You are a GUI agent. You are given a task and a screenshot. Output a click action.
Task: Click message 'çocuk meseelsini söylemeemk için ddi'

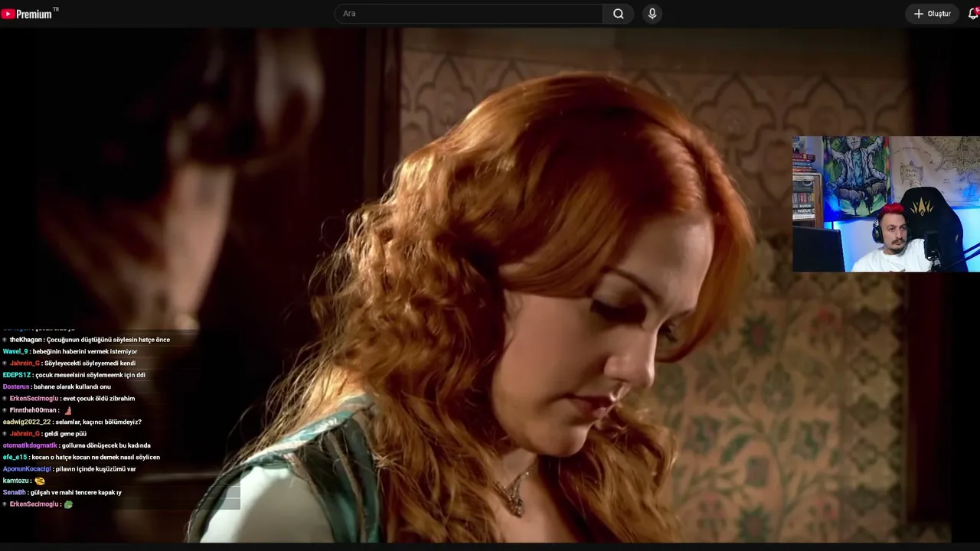(90, 375)
